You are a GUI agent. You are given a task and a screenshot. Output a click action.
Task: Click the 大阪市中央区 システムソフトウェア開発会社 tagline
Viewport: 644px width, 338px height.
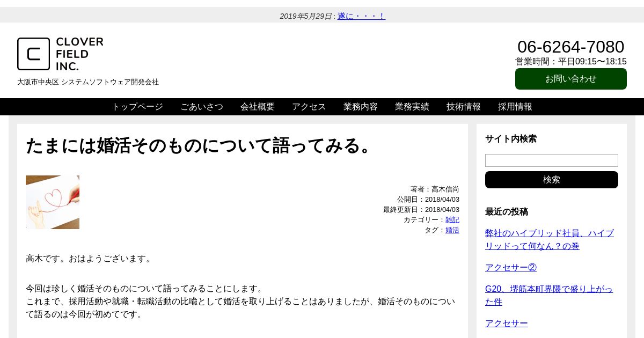[x=88, y=82]
